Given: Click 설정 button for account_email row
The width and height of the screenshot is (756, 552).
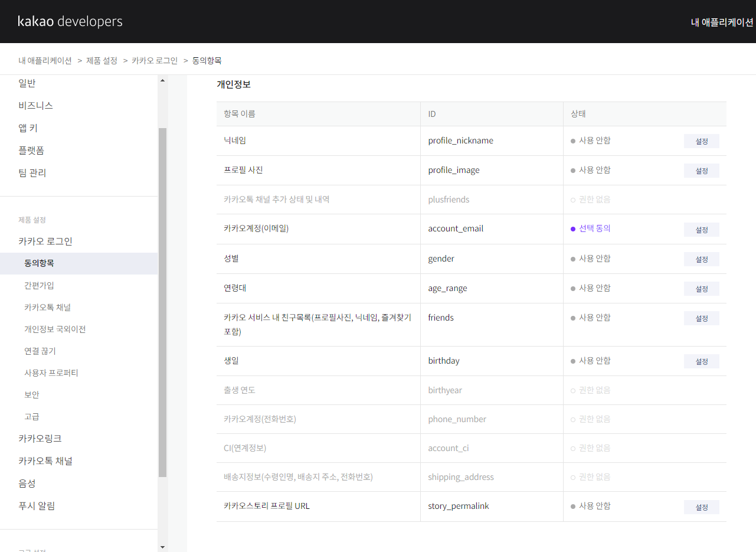Looking at the screenshot, I should 702,230.
